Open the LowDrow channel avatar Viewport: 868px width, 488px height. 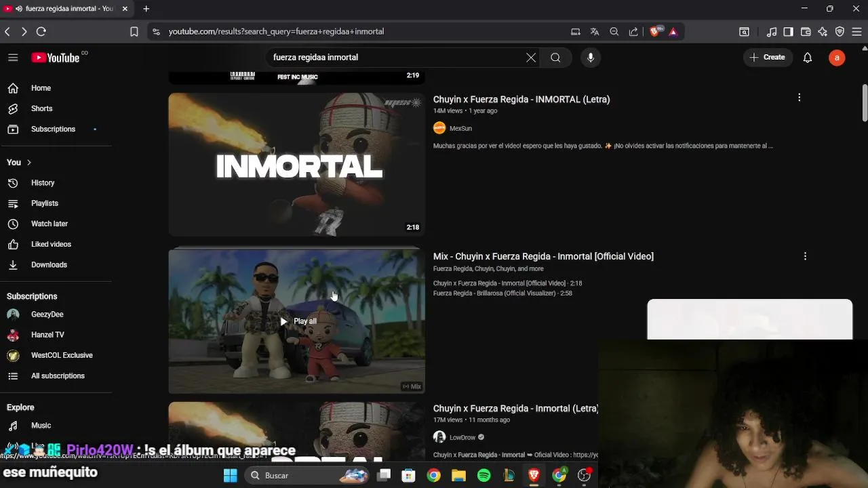[x=439, y=437]
